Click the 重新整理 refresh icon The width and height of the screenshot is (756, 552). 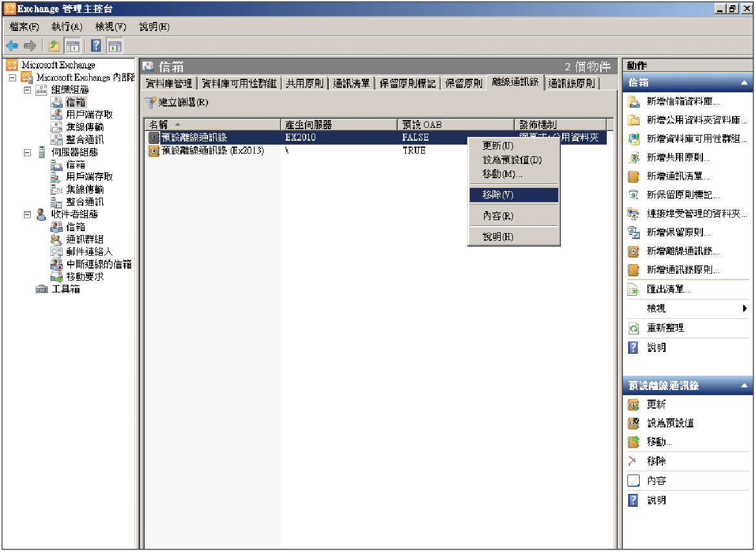[633, 328]
